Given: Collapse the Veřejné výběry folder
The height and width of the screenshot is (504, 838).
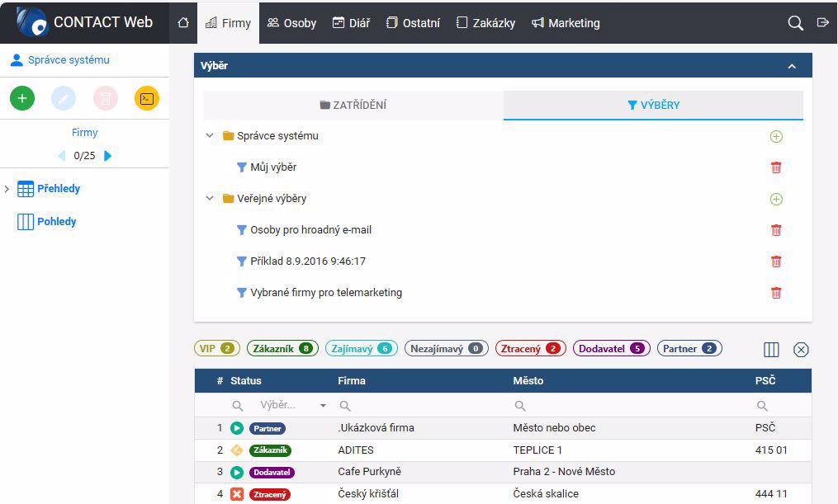Looking at the screenshot, I should (210, 198).
